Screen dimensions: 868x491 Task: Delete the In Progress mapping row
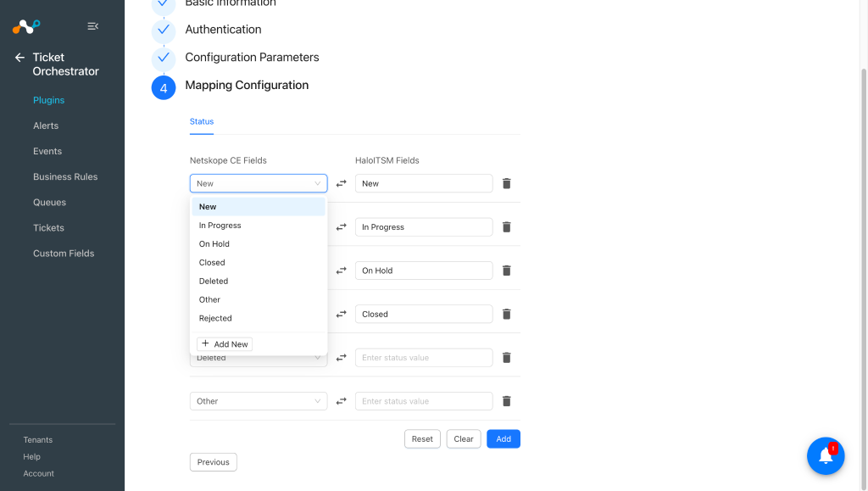tap(507, 227)
